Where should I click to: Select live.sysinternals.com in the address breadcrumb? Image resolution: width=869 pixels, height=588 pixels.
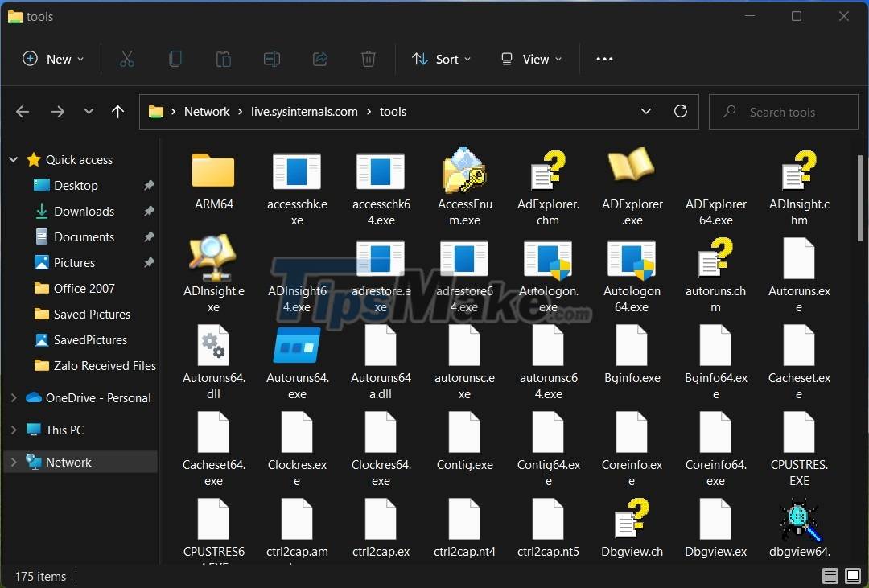pyautogui.click(x=303, y=111)
